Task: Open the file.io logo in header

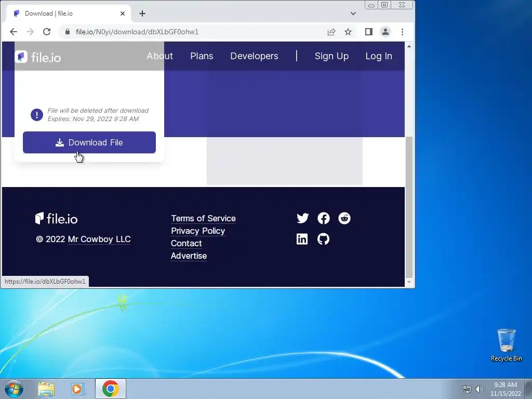Action: 38,57
